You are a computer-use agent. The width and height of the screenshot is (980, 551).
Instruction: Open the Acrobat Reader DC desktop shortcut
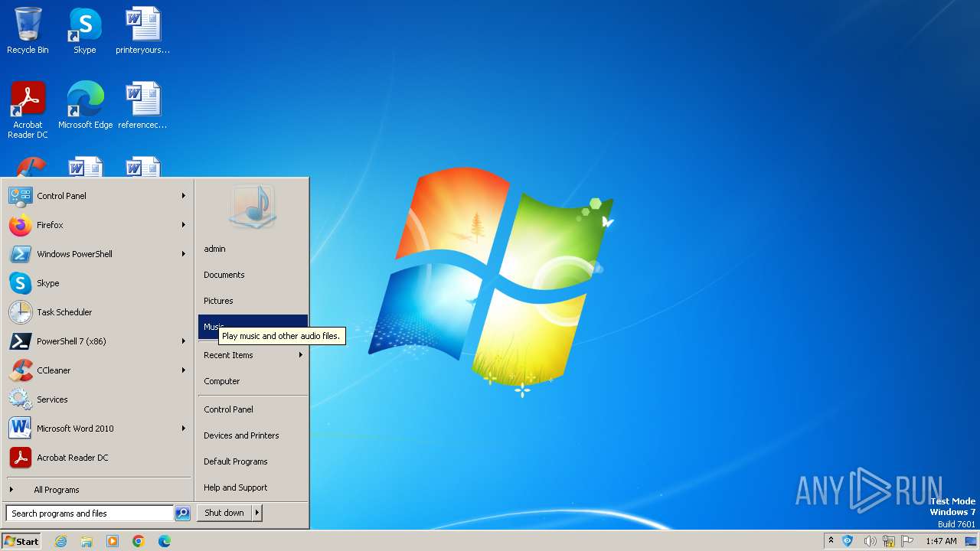(28, 109)
